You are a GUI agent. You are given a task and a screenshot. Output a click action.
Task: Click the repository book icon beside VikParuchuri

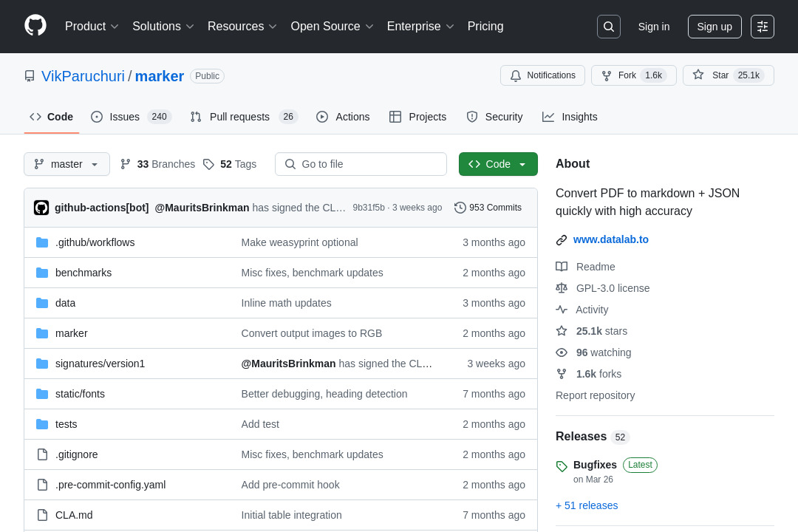(x=30, y=76)
